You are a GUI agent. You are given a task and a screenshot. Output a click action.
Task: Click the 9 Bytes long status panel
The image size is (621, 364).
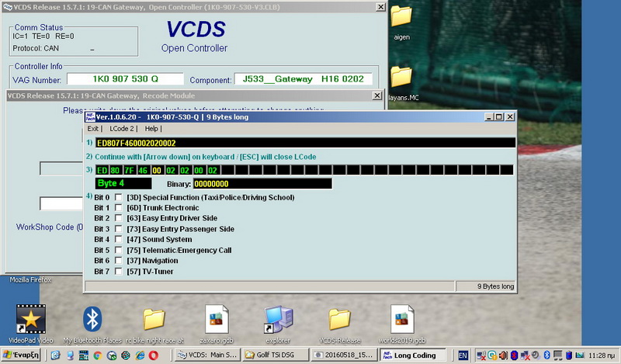tap(487, 286)
